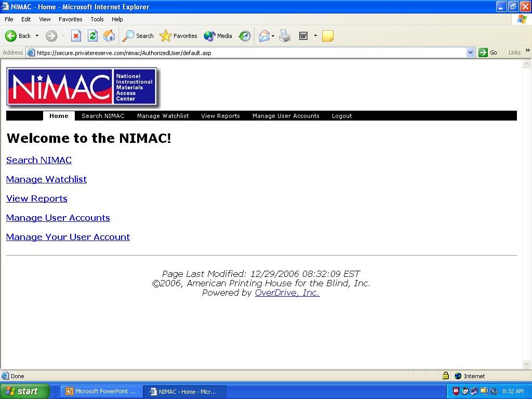532x399 pixels.
Task: Click the SSL padlock icon in status bar
Action: pyautogui.click(x=446, y=376)
